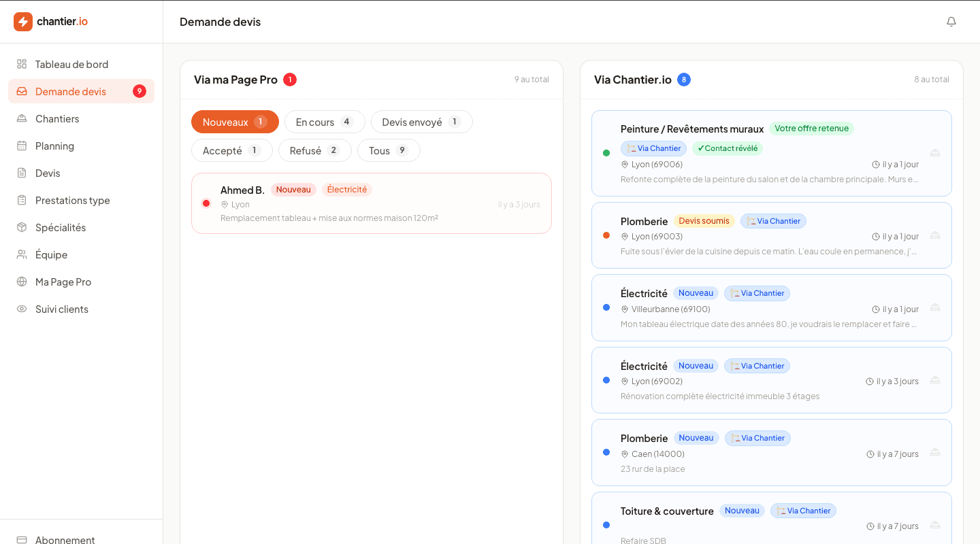Click the orange Électricité tag on Ahmed B.
This screenshot has height=544, width=980.
tap(347, 190)
